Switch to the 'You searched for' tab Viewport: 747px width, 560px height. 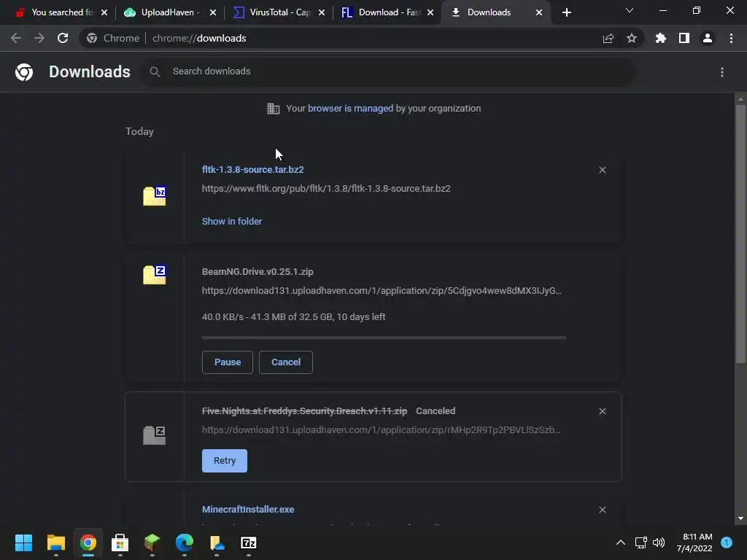56,12
